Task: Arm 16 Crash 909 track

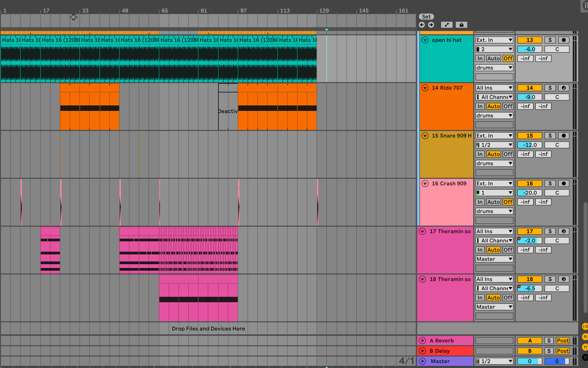Action: coord(564,183)
